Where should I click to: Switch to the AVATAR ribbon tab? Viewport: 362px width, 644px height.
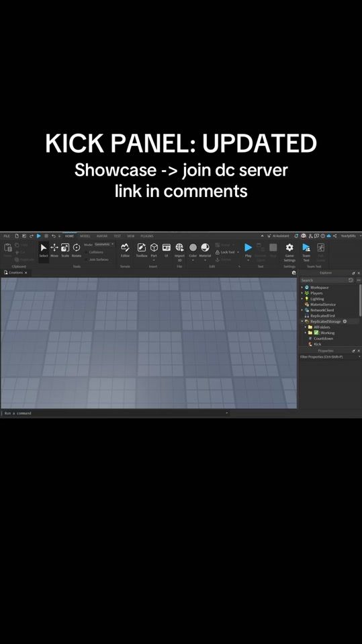pyautogui.click(x=102, y=236)
